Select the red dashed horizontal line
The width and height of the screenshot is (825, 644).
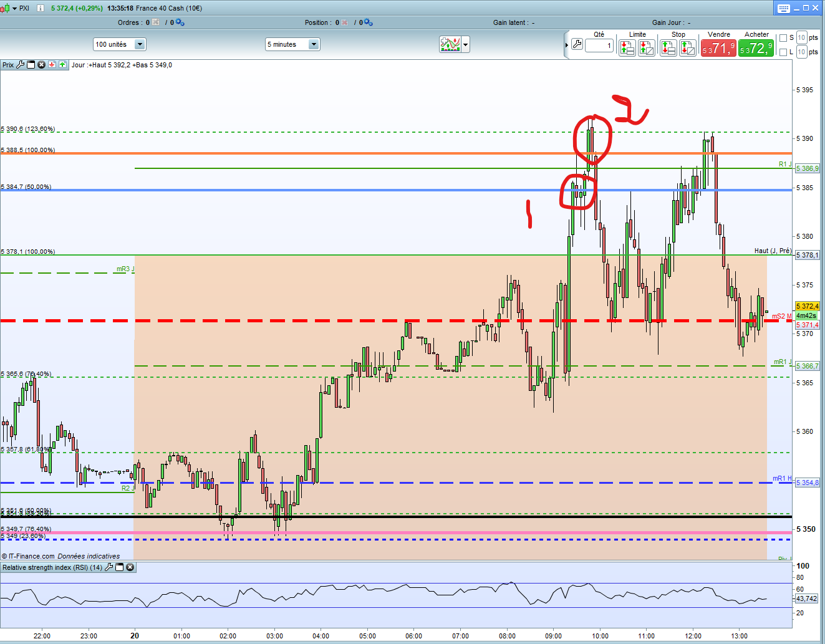point(396,320)
